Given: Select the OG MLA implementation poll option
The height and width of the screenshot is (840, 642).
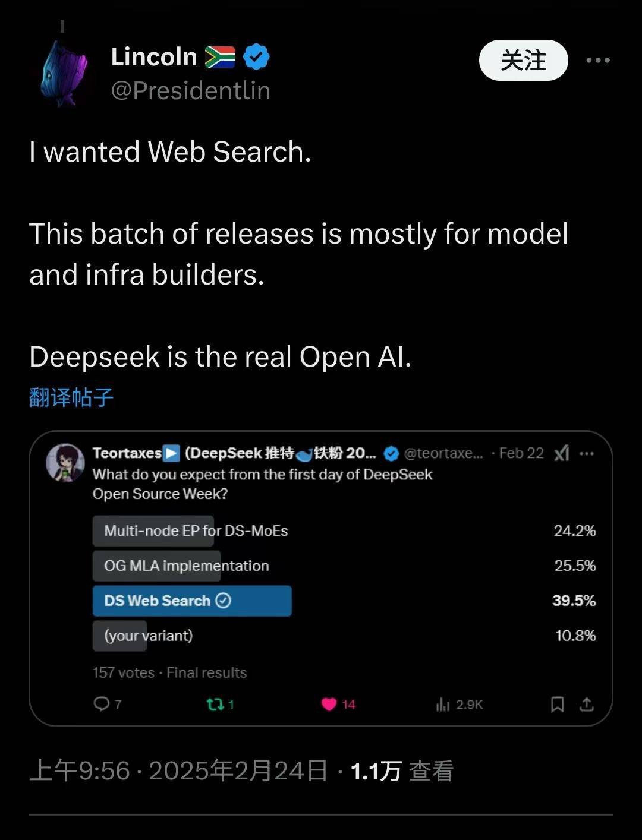Looking at the screenshot, I should pyautogui.click(x=187, y=566).
